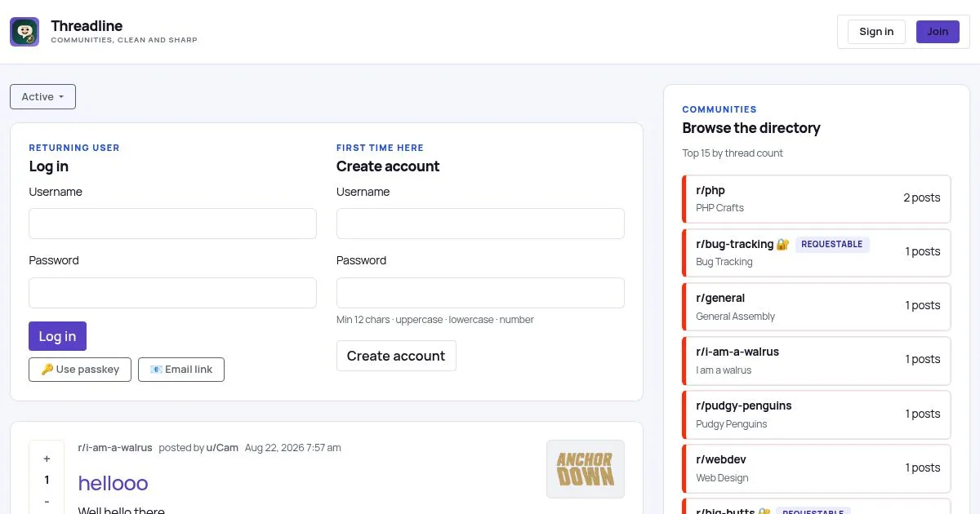Open the Active sort dropdown
The height and width of the screenshot is (514, 980).
pyautogui.click(x=42, y=96)
